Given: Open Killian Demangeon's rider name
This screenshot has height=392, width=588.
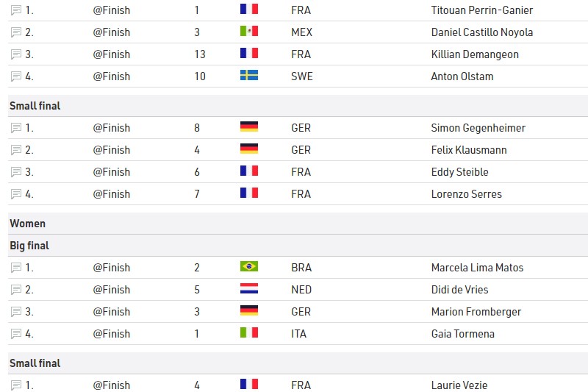Looking at the screenshot, I should click(475, 54).
